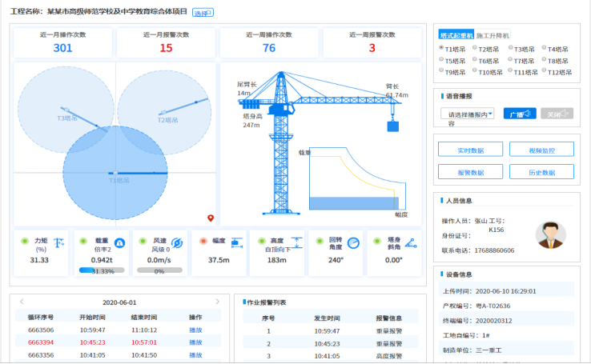Image resolution: width=591 pixels, height=364 pixels.
Task: Switch to the 施工升降机 tab
Action: [492, 35]
